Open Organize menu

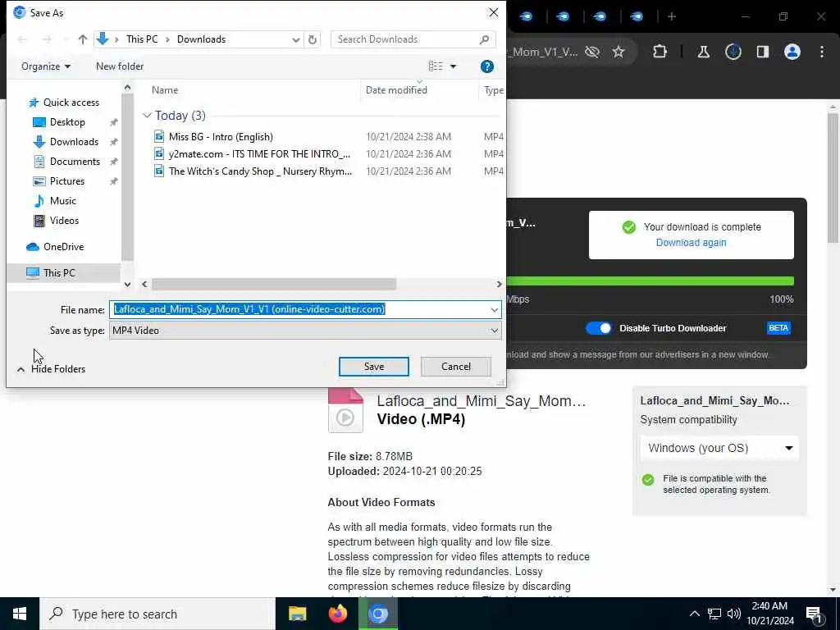(x=46, y=66)
